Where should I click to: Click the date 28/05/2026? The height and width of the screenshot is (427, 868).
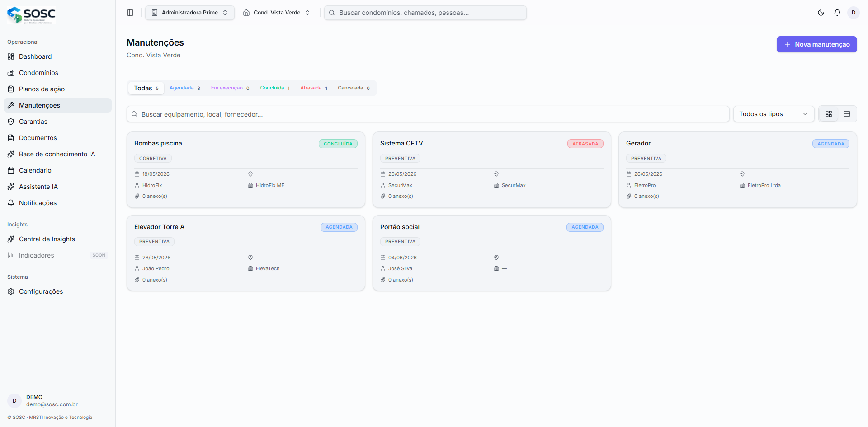[x=156, y=258]
